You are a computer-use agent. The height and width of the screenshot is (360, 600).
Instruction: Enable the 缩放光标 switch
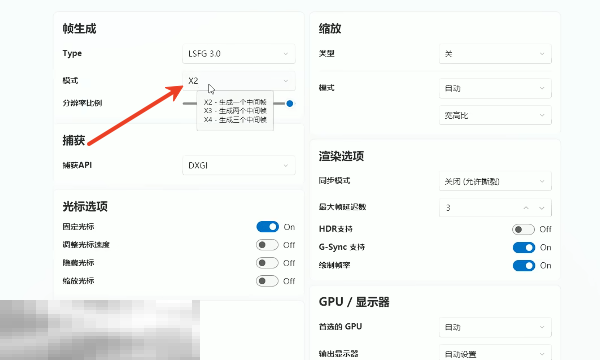(x=267, y=281)
